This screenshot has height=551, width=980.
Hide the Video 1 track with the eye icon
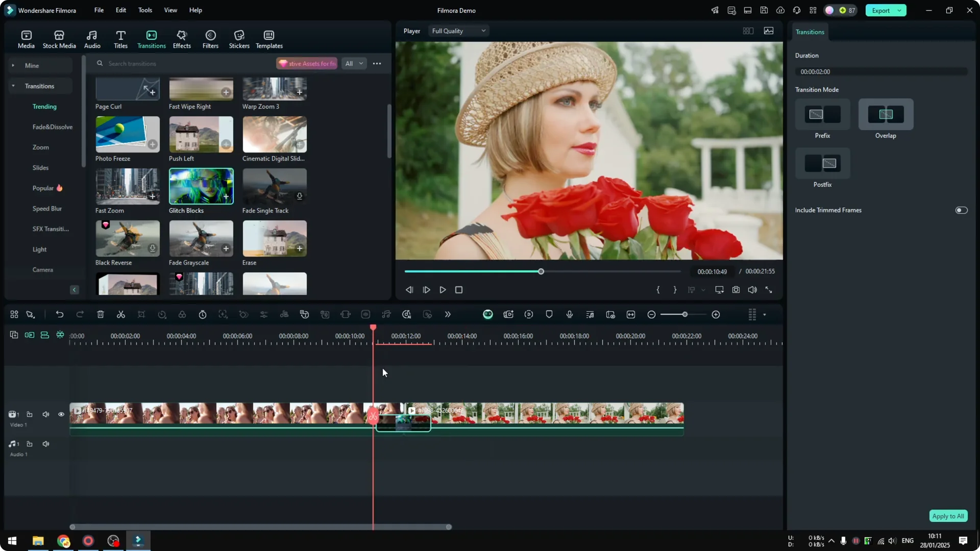tap(61, 414)
